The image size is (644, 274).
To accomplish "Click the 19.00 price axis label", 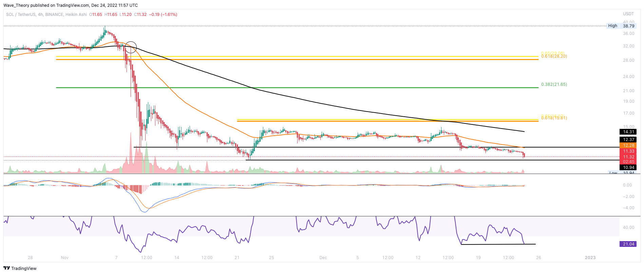I will 628,101.
